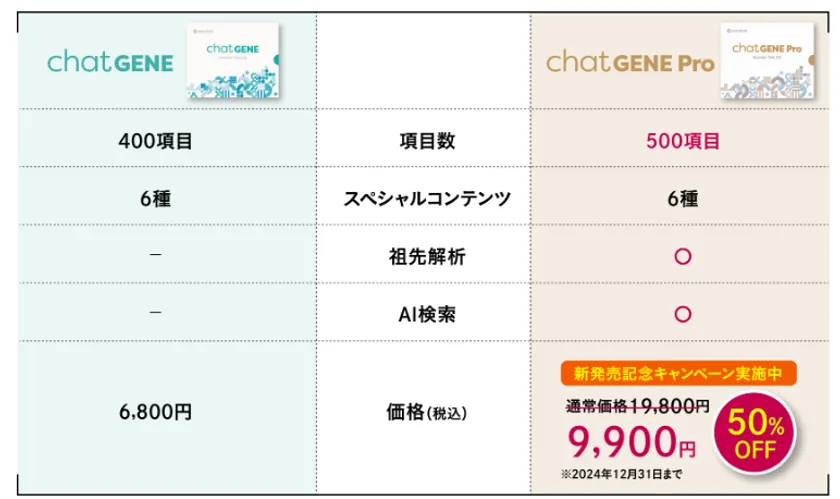This screenshot has height=499, width=840.
Task: Click the 500項目 text in the Pro column
Action: pos(683,142)
